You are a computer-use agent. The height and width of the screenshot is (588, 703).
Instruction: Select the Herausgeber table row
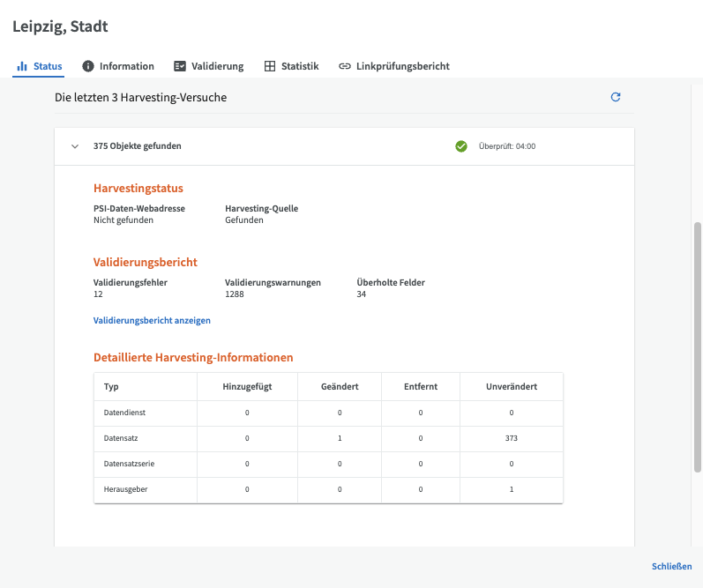(x=328, y=489)
